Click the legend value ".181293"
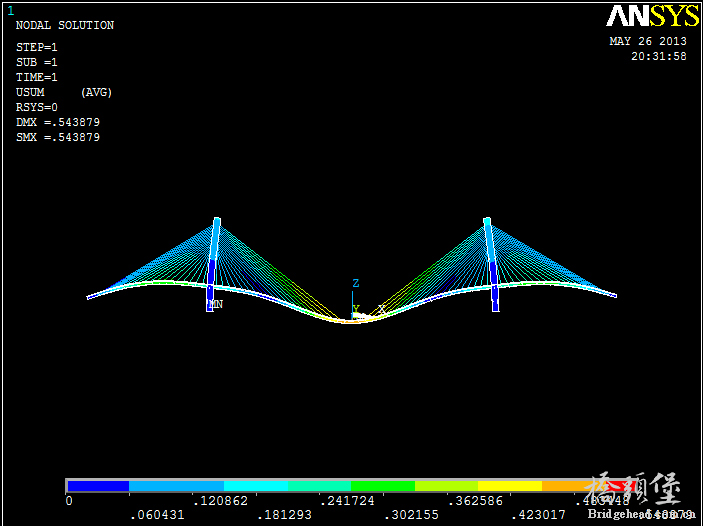 [x=284, y=515]
